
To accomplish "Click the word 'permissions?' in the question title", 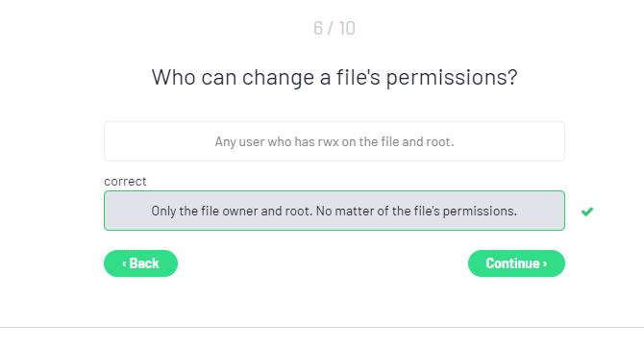I will [452, 77].
